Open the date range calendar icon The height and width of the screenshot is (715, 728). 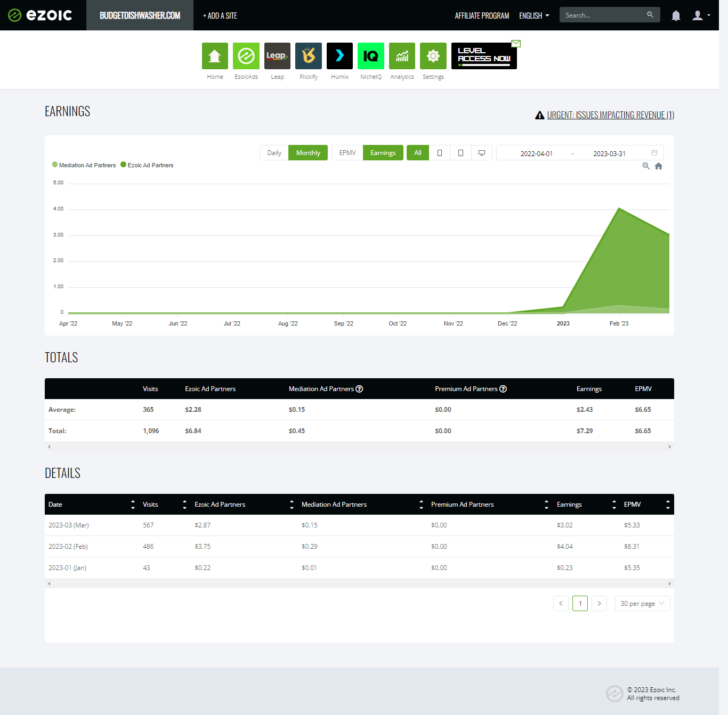(654, 153)
